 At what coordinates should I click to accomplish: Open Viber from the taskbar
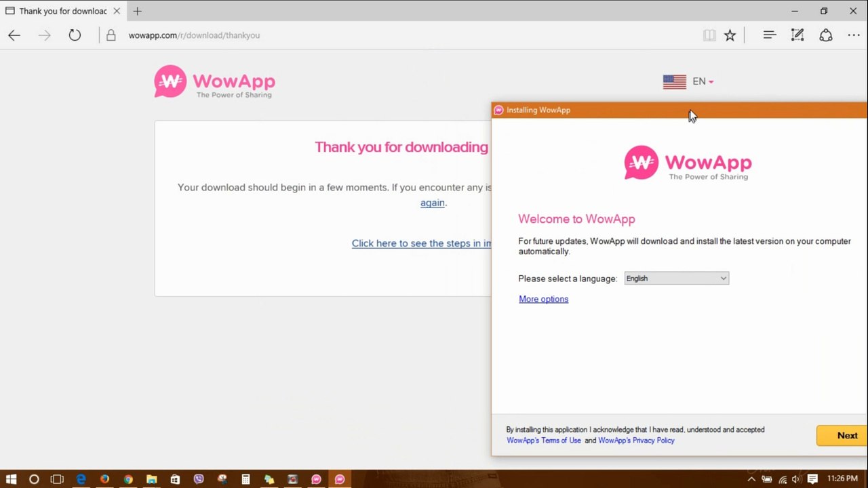pos(199,479)
